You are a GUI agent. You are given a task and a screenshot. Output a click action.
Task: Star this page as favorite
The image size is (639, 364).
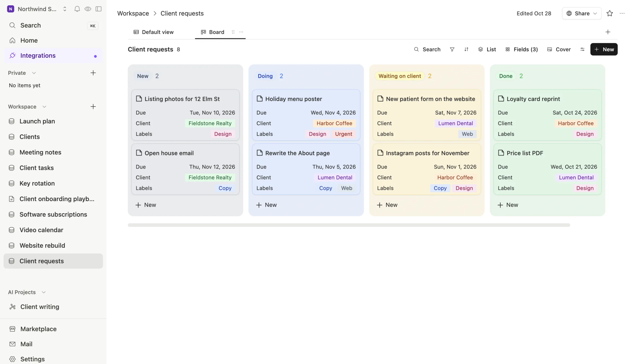click(x=610, y=14)
